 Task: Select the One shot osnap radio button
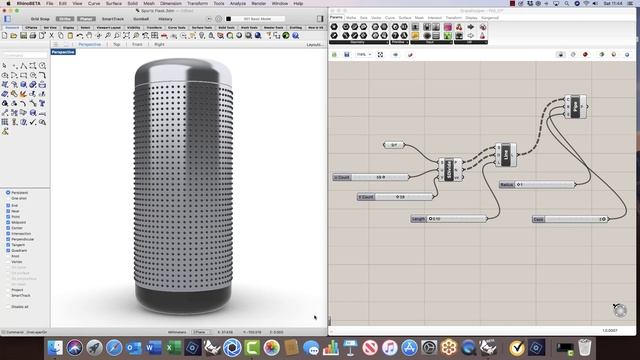click(x=8, y=198)
